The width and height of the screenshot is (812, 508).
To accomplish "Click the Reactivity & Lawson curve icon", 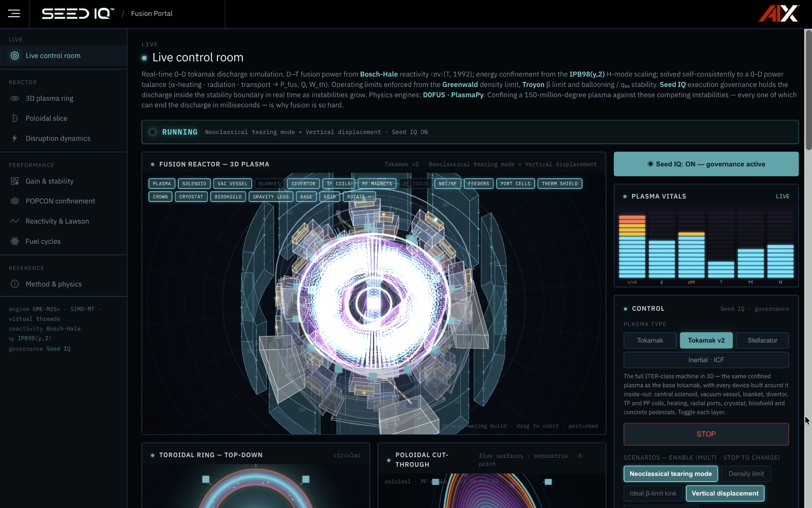I will point(15,221).
